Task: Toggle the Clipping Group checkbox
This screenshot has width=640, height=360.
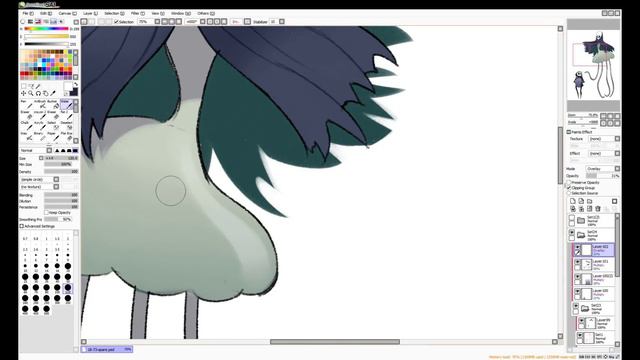Action: pyautogui.click(x=569, y=188)
